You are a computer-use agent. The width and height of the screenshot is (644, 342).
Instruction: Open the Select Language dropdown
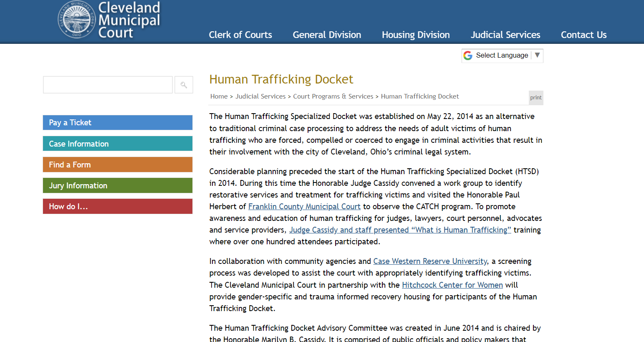pos(502,56)
